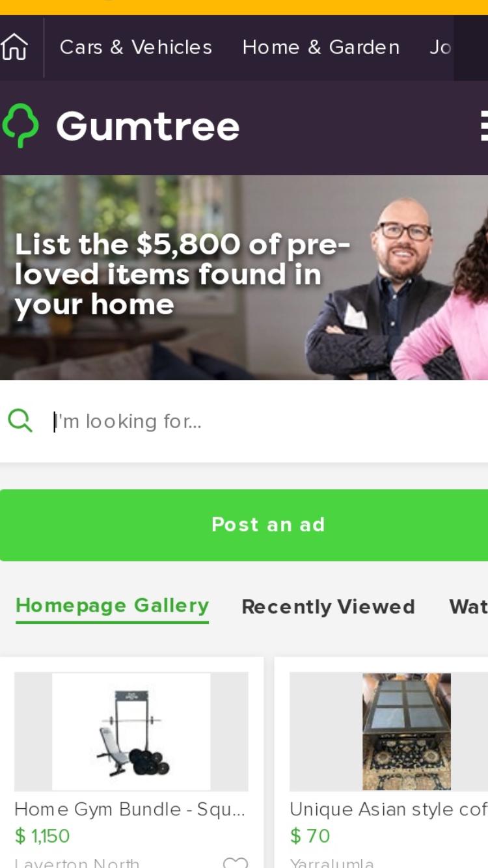The height and width of the screenshot is (868, 488).
Task: Switch to the Recently Viewed tab
Action: tap(328, 606)
